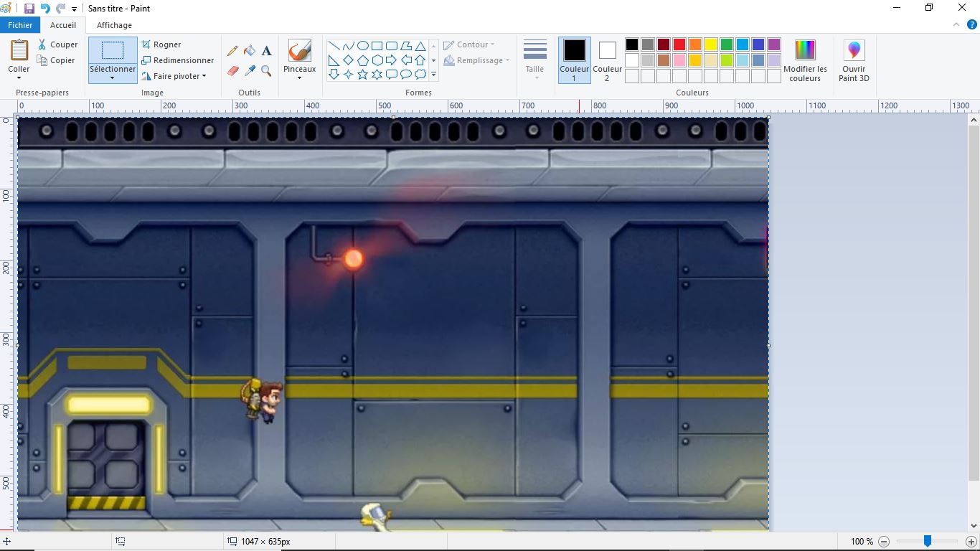Viewport: 980px width, 551px height.
Task: Select the isosceles Triangle shape
Action: coord(420,46)
